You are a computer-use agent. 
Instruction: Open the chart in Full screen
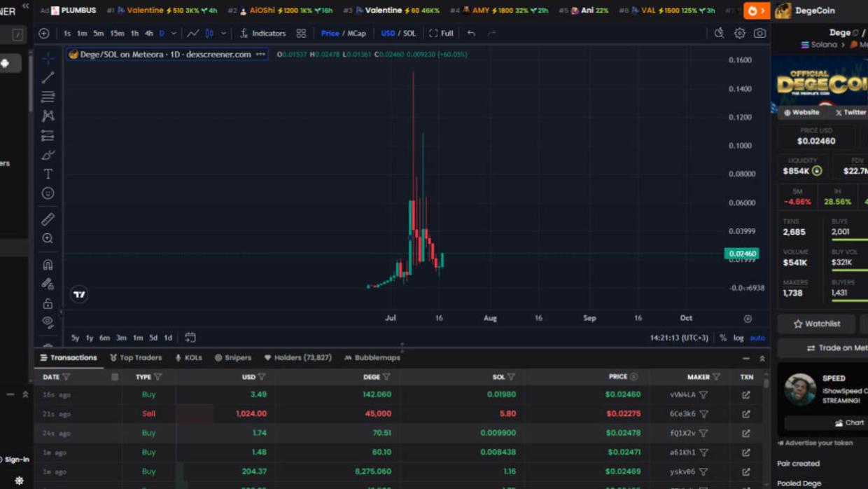(442, 33)
